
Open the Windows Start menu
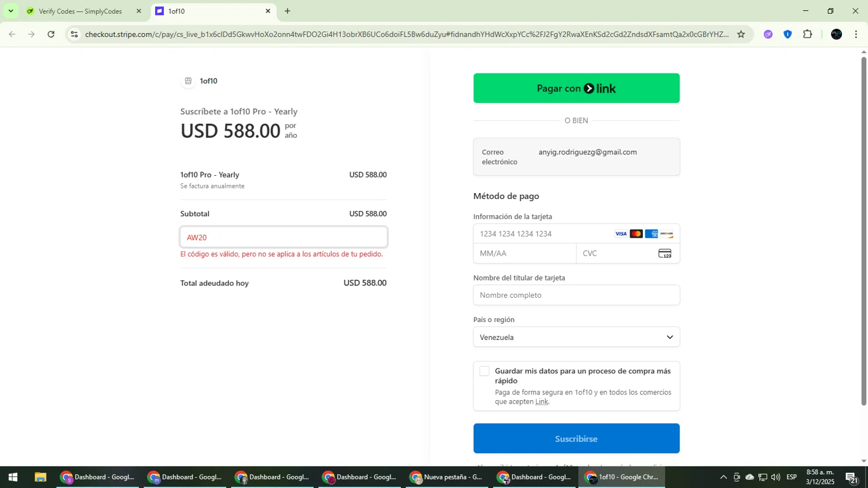(x=13, y=477)
